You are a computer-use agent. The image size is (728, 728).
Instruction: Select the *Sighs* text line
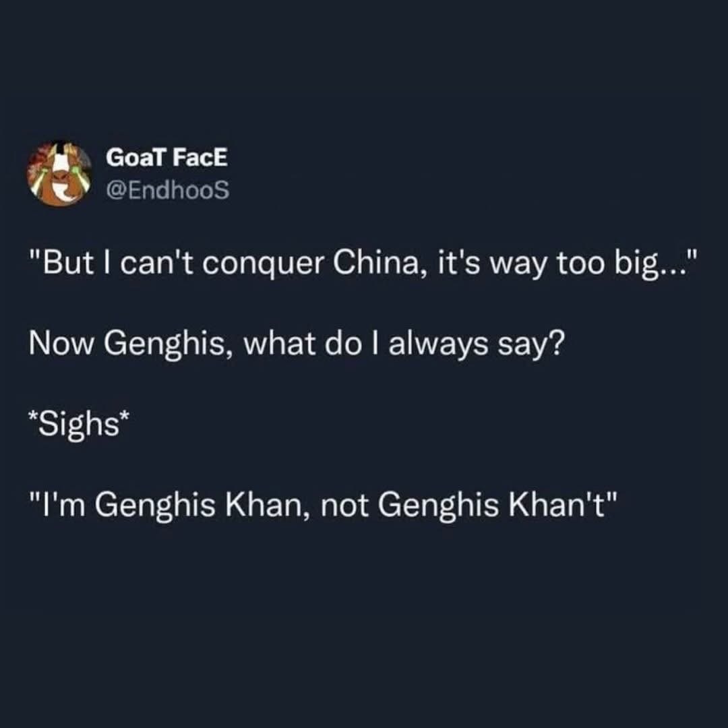(78, 425)
